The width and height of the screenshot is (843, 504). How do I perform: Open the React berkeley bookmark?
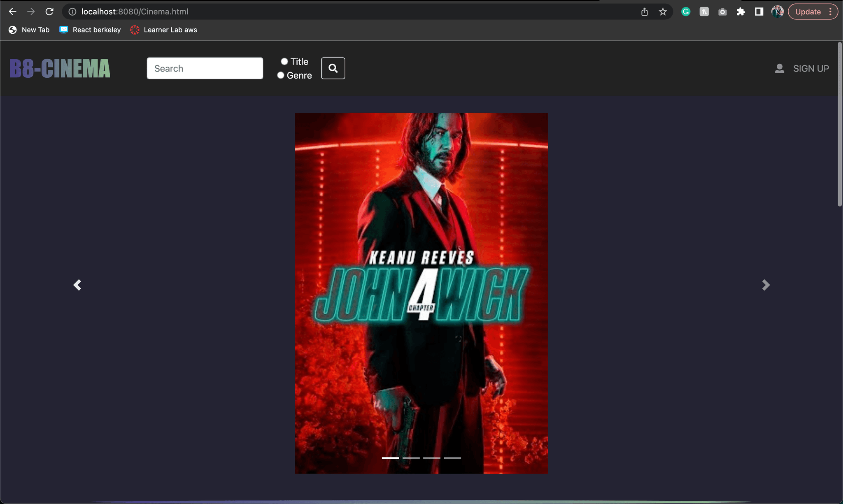pos(90,30)
